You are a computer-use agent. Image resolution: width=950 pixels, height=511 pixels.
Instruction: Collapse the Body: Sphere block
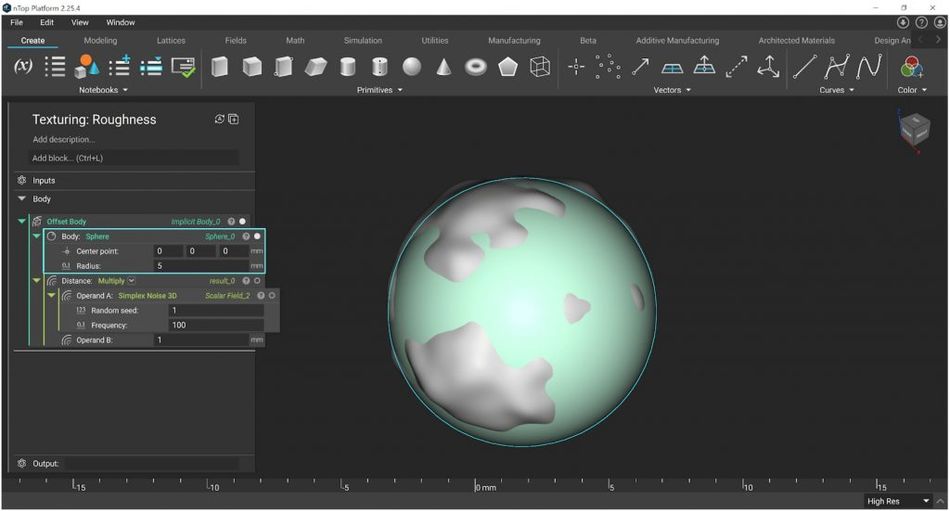click(36, 236)
